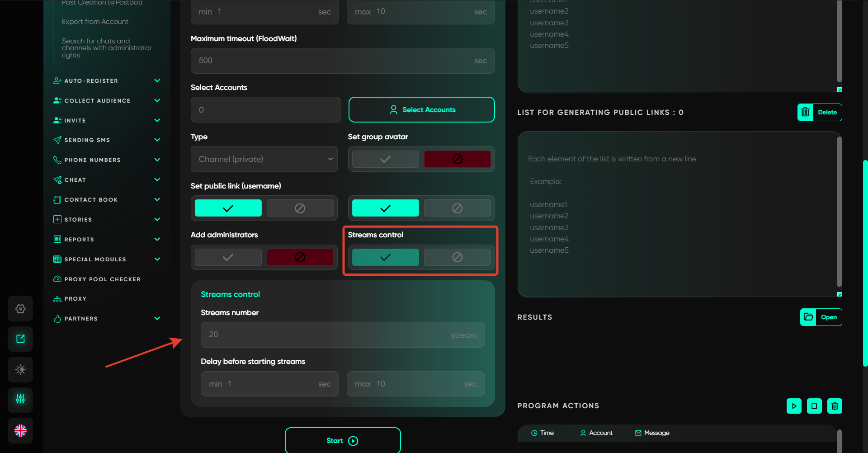
Task: Click the settings gear icon in left rail
Action: point(20,309)
